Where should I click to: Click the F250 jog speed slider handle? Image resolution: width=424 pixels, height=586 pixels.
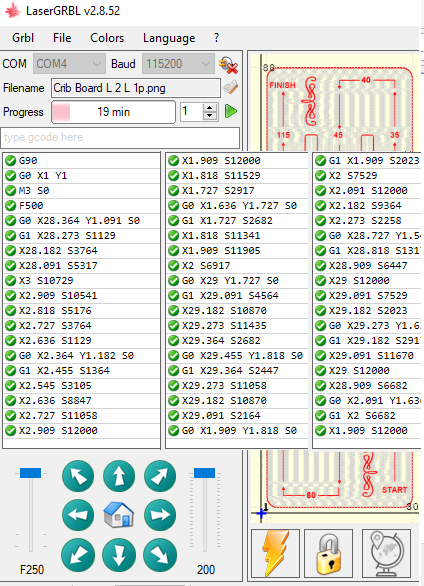[x=30, y=473]
